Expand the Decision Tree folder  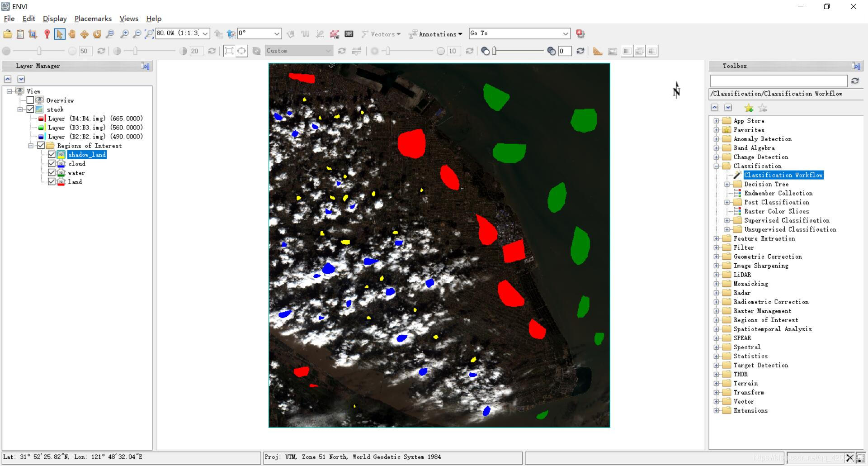coord(727,184)
